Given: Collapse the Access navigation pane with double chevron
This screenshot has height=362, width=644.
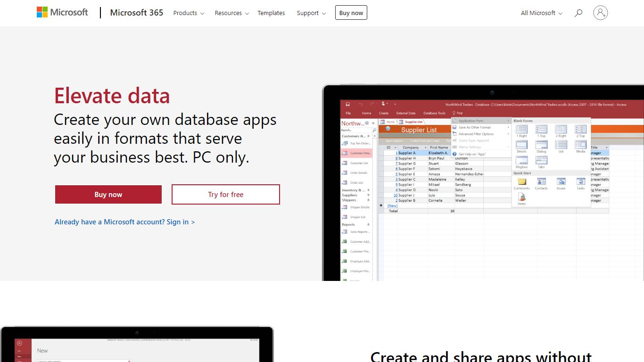Looking at the screenshot, I should [x=373, y=123].
